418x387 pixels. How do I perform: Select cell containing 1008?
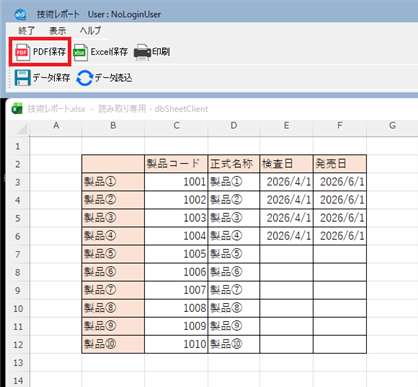[x=176, y=308]
